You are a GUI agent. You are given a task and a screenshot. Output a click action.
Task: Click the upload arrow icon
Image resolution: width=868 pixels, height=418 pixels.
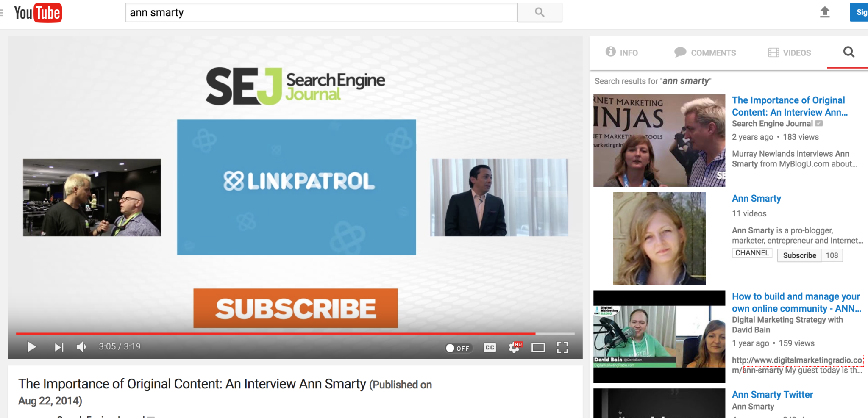[x=824, y=12]
